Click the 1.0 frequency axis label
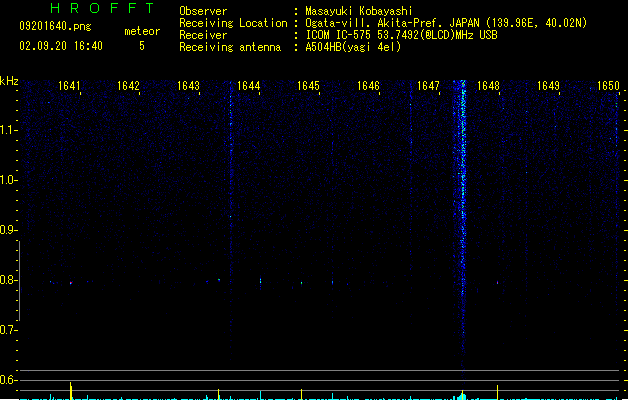Viewport: 629px width, 400px height. [x=8, y=180]
